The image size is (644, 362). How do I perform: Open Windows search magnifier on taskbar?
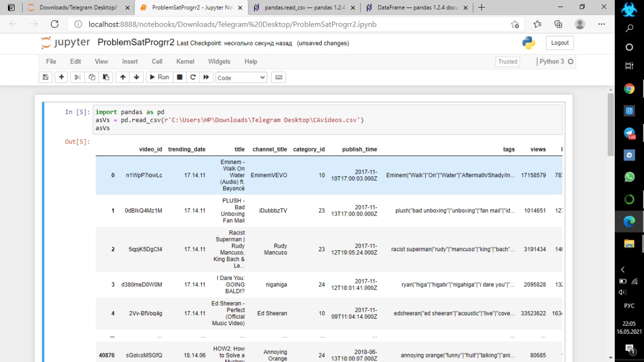pos(629,29)
